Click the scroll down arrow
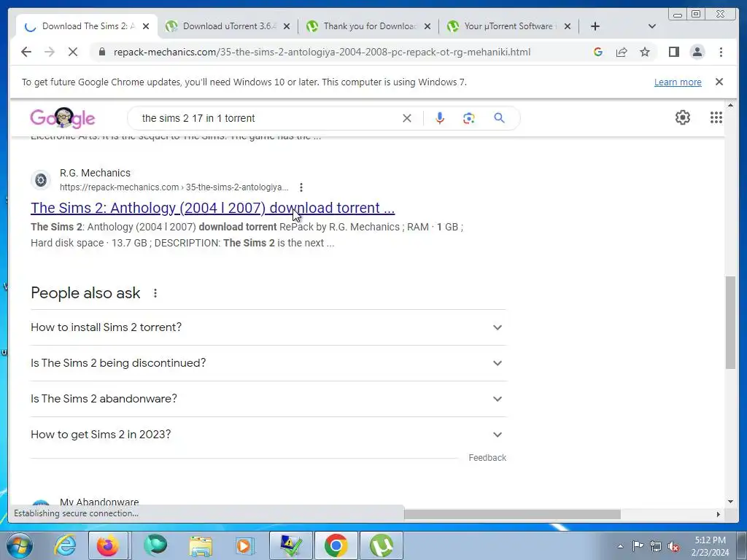Viewport: 747px width, 560px height. [731, 501]
